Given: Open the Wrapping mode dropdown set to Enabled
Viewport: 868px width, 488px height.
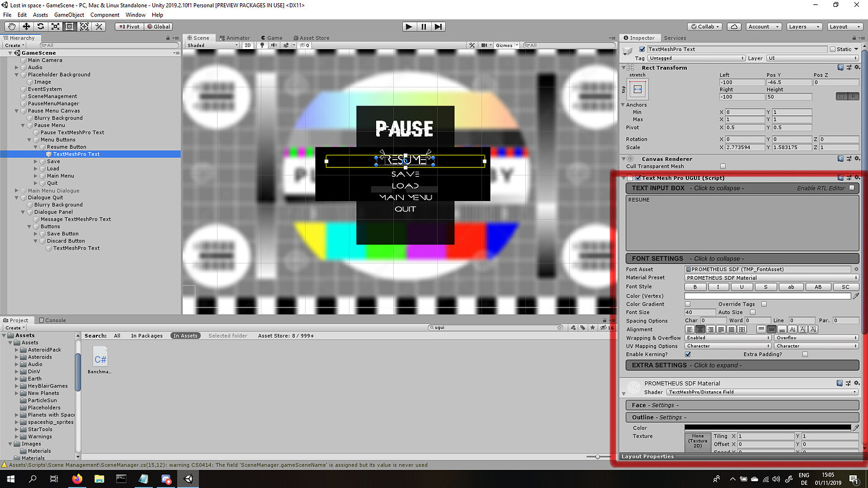Looking at the screenshot, I should [x=726, y=338].
